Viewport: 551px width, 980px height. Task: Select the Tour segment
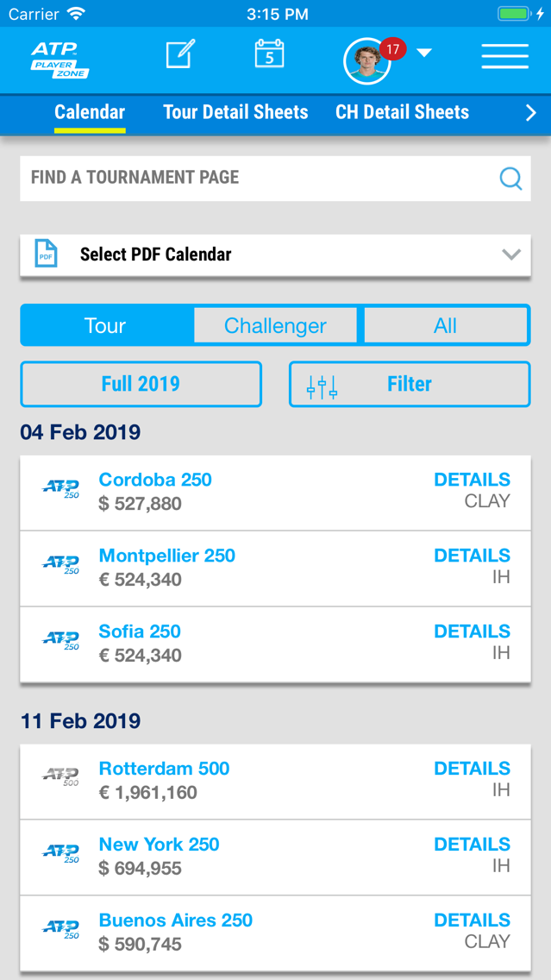pyautogui.click(x=106, y=325)
